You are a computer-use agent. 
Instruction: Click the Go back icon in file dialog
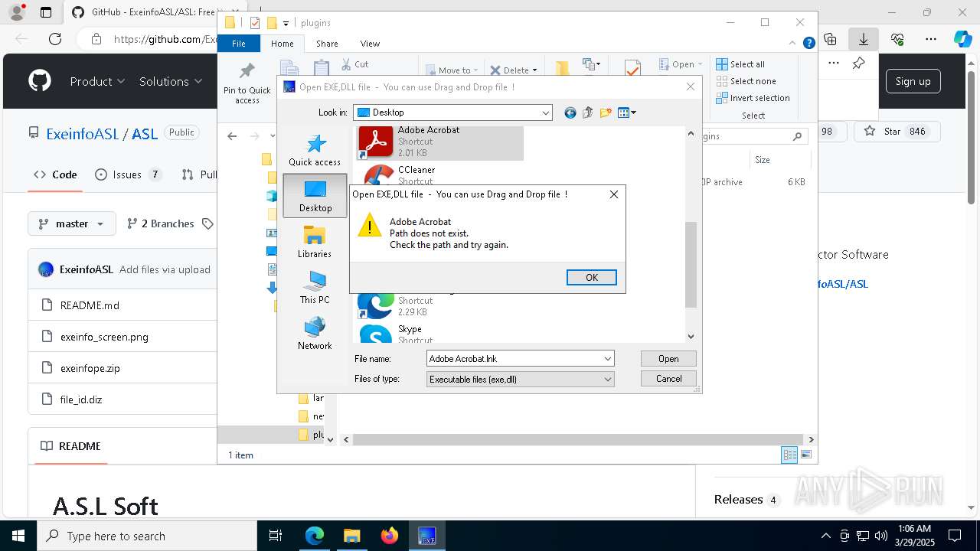pos(570,113)
